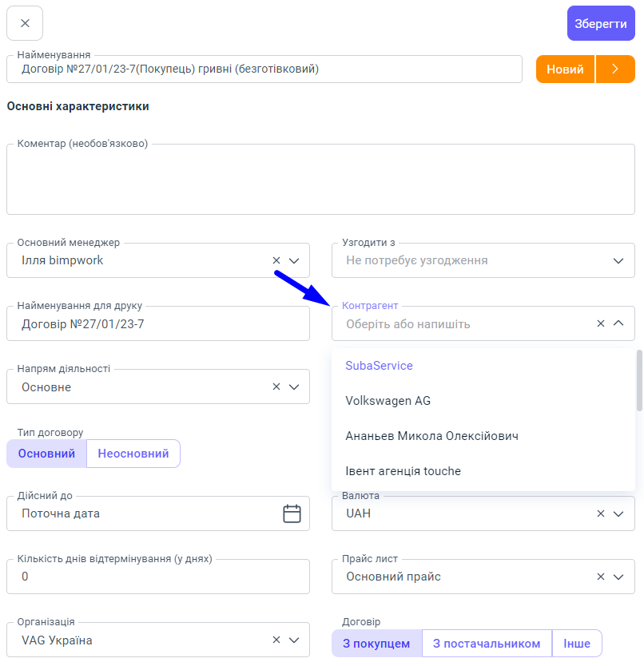This screenshot has height=666, width=644.
Task: Click the calendar icon in Дійсний до
Action: tap(292, 513)
